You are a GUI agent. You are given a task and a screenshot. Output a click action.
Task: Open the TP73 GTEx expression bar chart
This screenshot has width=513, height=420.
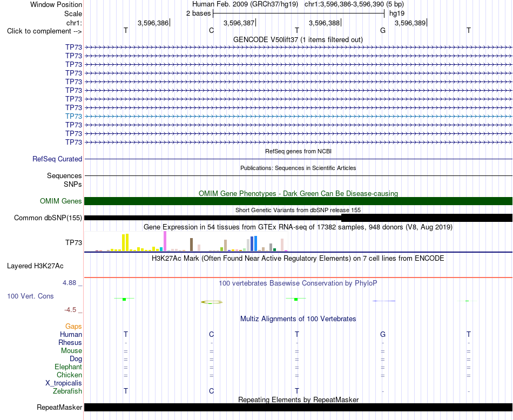pyautogui.click(x=186, y=241)
